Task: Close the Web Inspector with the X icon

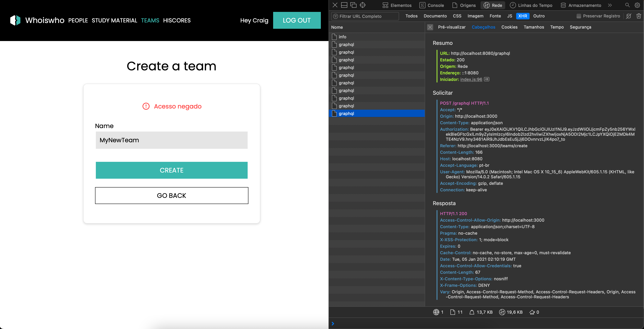Action: (x=335, y=5)
